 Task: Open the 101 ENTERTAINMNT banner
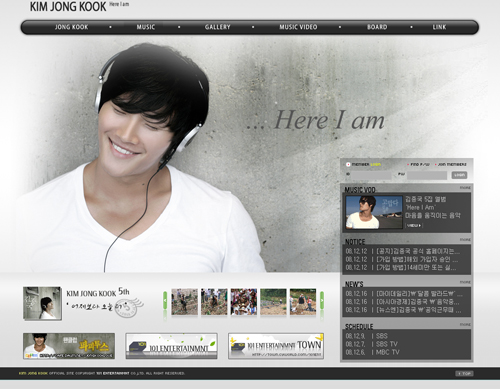coord(171,346)
